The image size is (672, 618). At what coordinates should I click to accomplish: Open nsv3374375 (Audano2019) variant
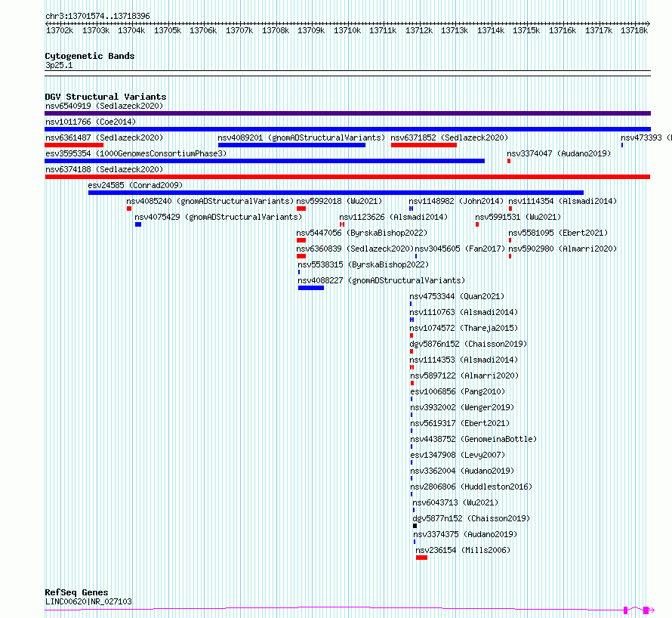pos(465,534)
